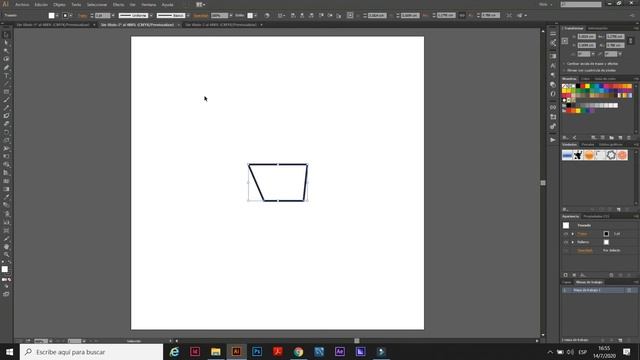Select the Hand tool
Viewport: 640px width, 360px height.
click(x=6, y=247)
